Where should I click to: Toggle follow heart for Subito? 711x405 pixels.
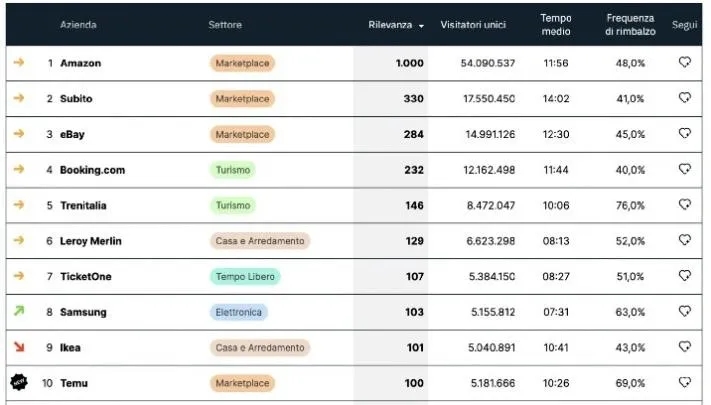pyautogui.click(x=685, y=98)
